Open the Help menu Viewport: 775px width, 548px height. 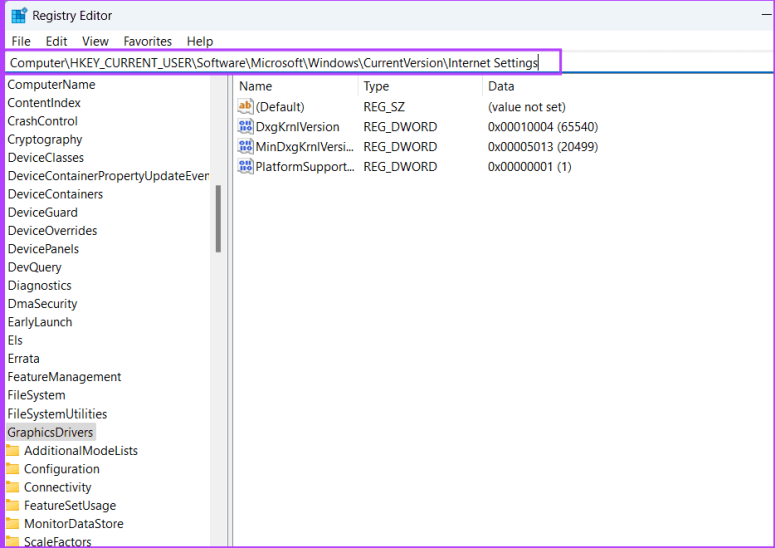pos(200,41)
